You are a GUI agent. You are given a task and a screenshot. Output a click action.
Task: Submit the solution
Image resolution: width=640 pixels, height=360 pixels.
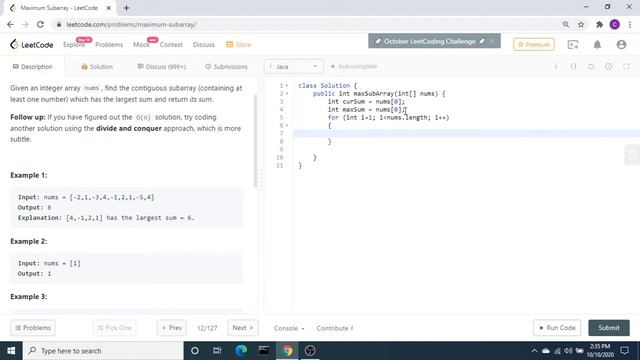(x=609, y=328)
